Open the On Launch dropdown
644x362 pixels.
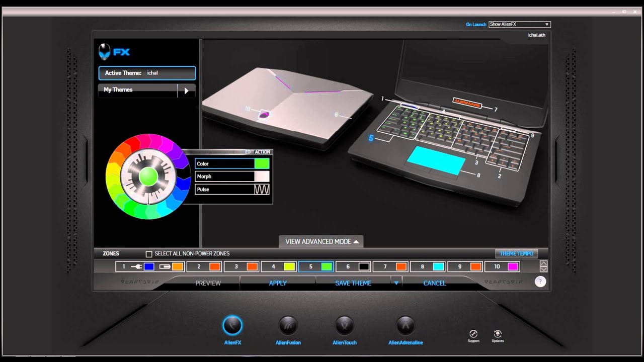520,24
